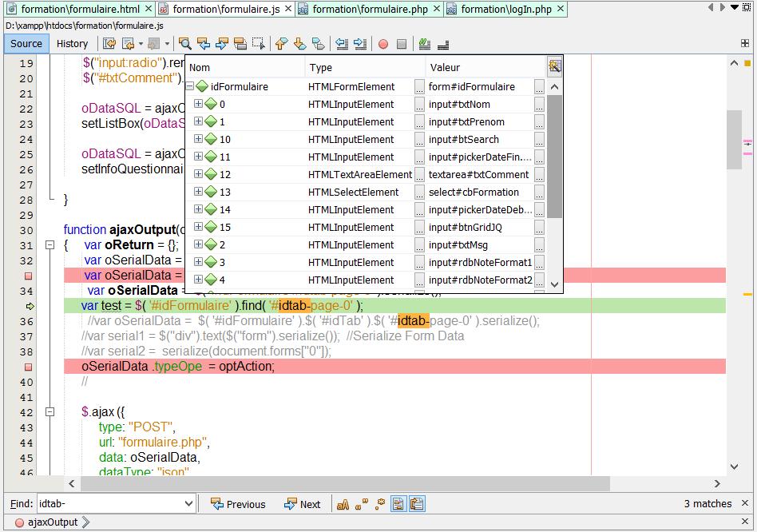Image resolution: width=757 pixels, height=532 pixels.
Task: Expand tree node 15 input#btnGridJQ
Action: tap(198, 226)
